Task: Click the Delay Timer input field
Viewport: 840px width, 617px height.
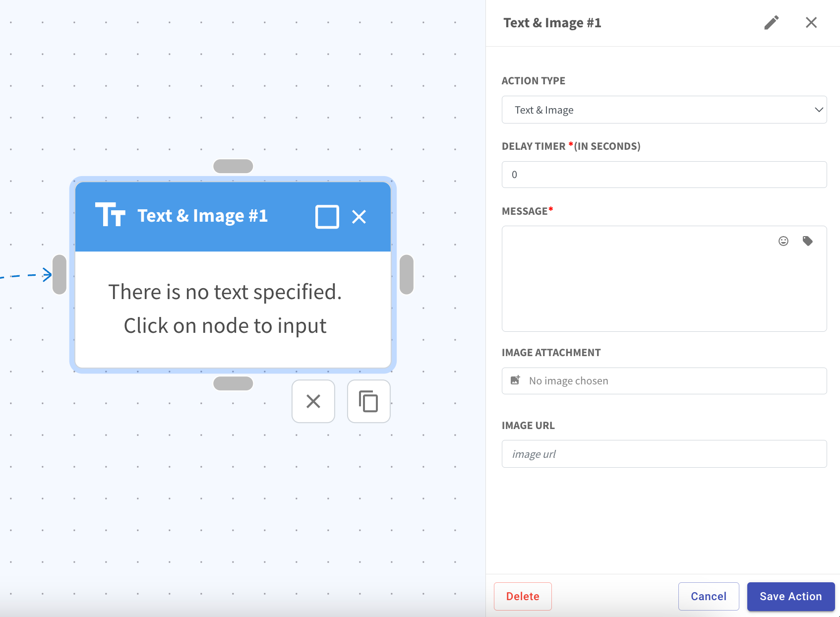Action: 664,175
